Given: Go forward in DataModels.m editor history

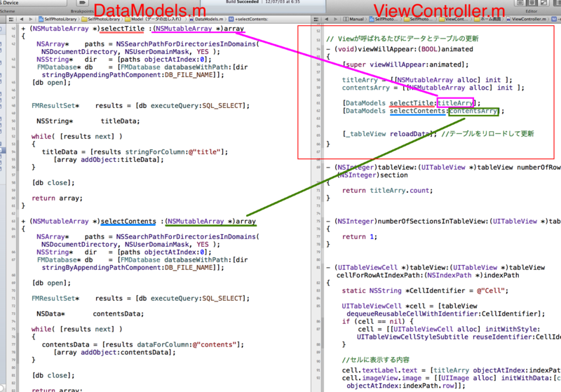Looking at the screenshot, I should [30, 19].
